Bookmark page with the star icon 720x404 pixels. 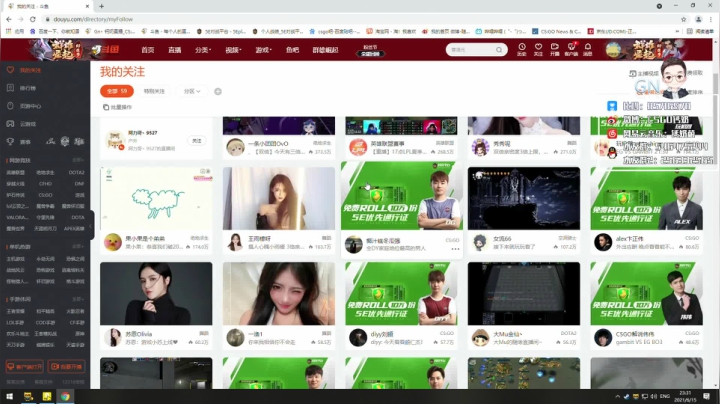[x=683, y=19]
